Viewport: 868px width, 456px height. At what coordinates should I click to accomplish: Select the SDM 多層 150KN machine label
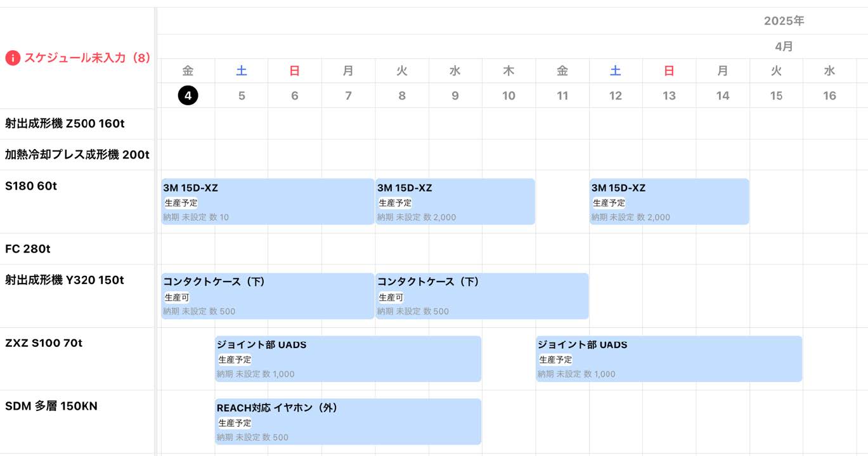(x=51, y=406)
